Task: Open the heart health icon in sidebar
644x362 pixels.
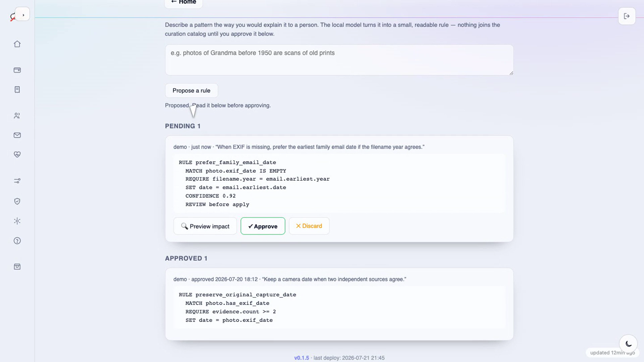Action: tap(17, 155)
